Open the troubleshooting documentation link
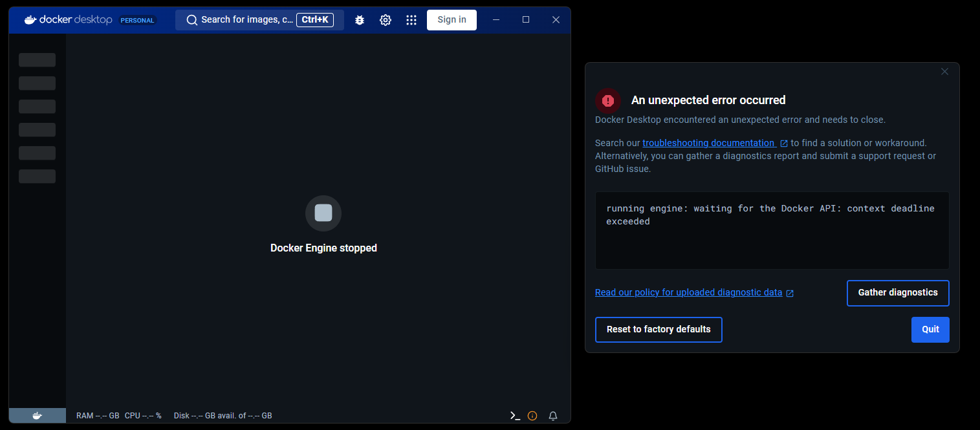 coord(708,143)
